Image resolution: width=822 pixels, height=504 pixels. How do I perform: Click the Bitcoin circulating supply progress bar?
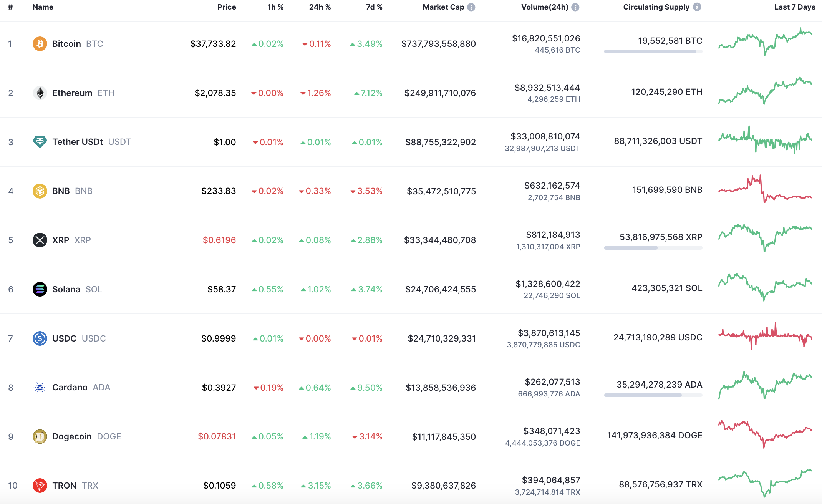pos(653,51)
